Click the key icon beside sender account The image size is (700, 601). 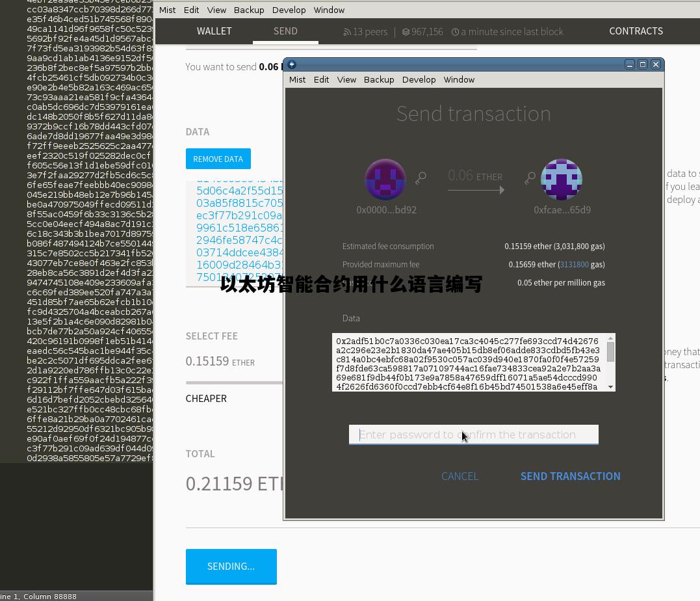point(421,178)
